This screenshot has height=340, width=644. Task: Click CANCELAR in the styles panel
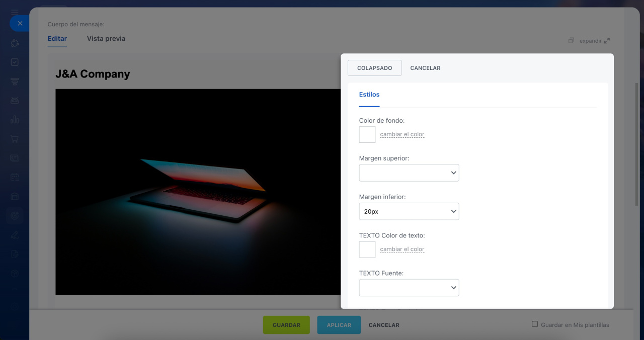pyautogui.click(x=426, y=68)
